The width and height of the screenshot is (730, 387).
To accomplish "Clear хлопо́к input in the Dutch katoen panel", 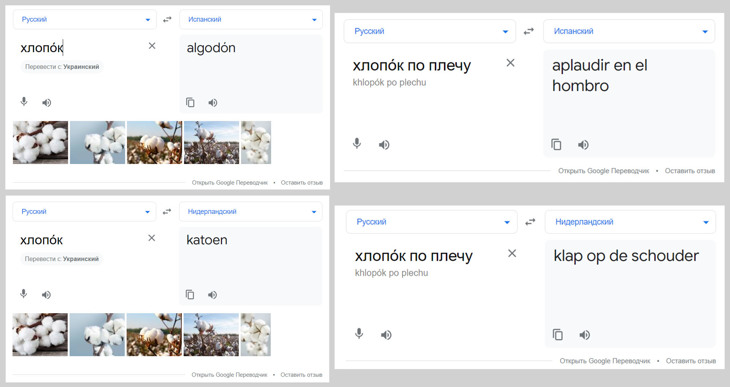I will pos(151,238).
